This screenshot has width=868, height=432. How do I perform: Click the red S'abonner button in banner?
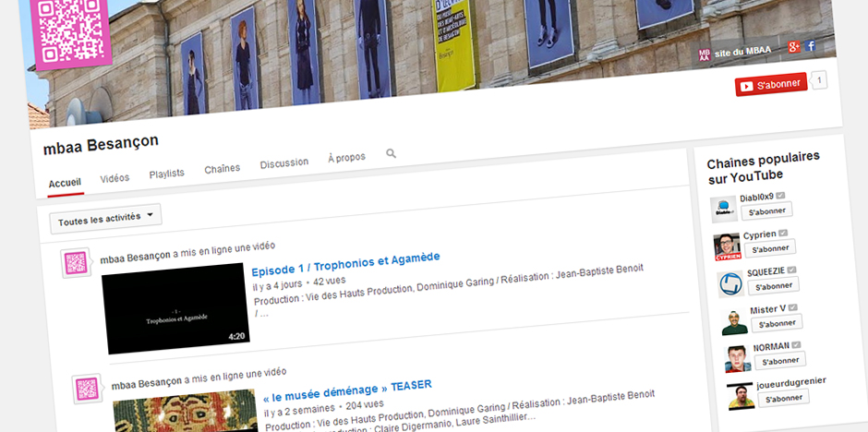pos(770,85)
